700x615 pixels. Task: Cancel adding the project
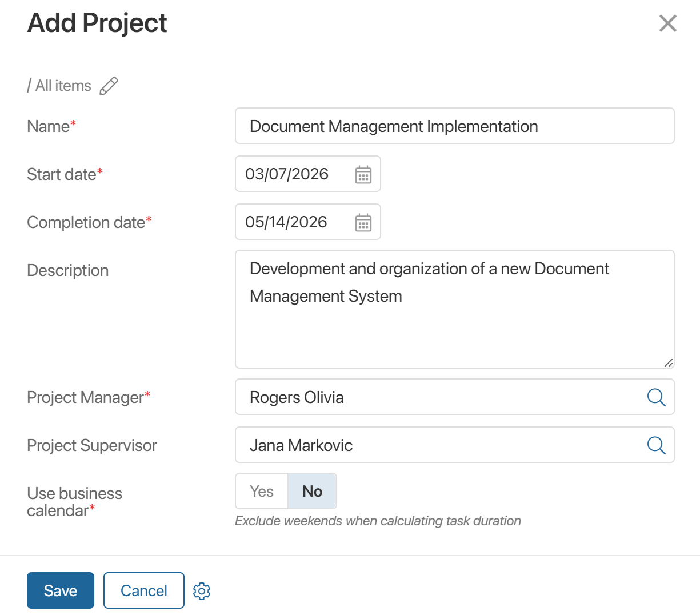[144, 590]
